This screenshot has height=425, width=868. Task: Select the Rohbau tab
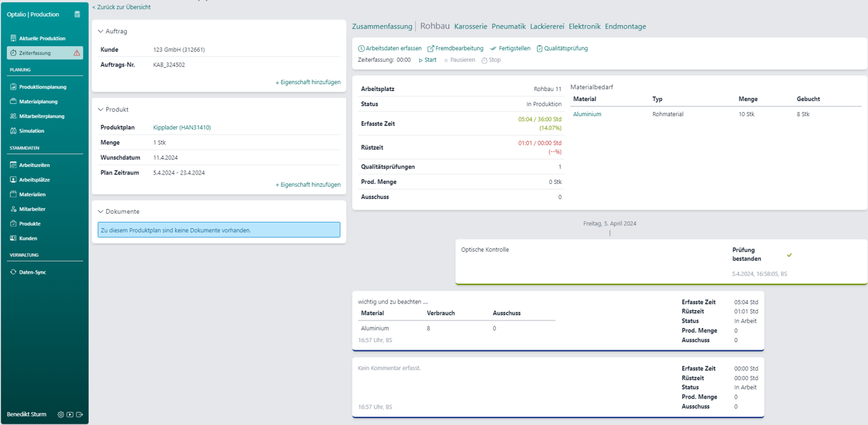pyautogui.click(x=435, y=26)
